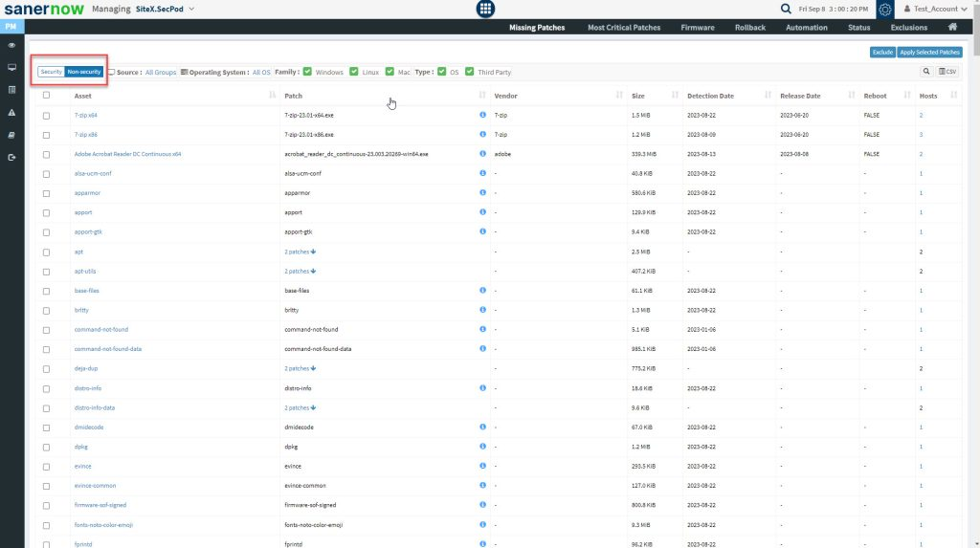Open the app launcher grid icon

485,9
